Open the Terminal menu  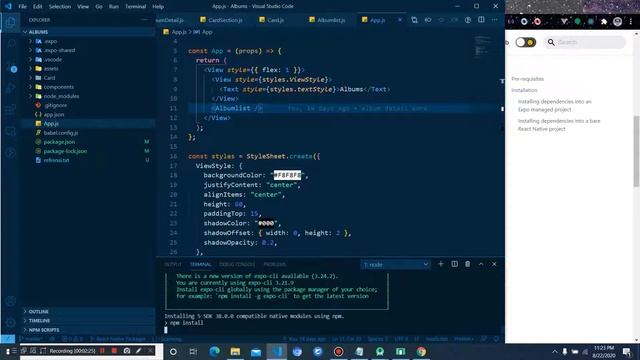click(x=135, y=7)
